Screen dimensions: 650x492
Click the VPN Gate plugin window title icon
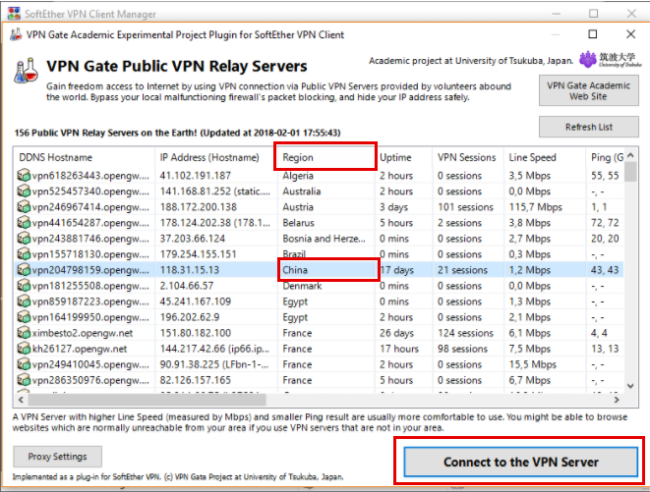tap(16, 34)
